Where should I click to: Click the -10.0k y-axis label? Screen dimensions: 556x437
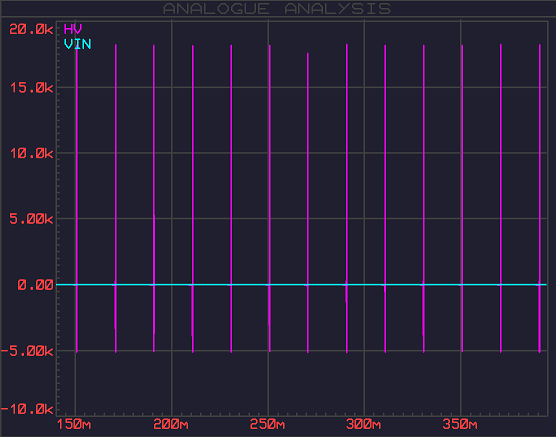27,409
